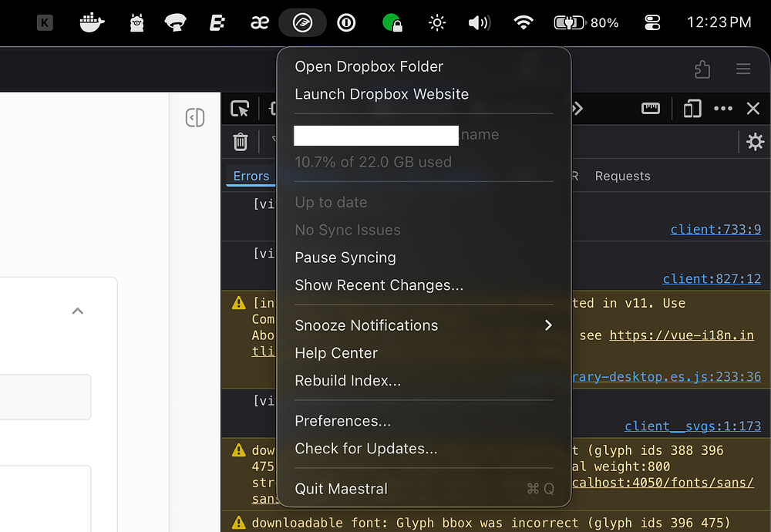Screen dimensions: 771x532
Task: Click the K keyboard menu bar icon
Action: point(45,22)
